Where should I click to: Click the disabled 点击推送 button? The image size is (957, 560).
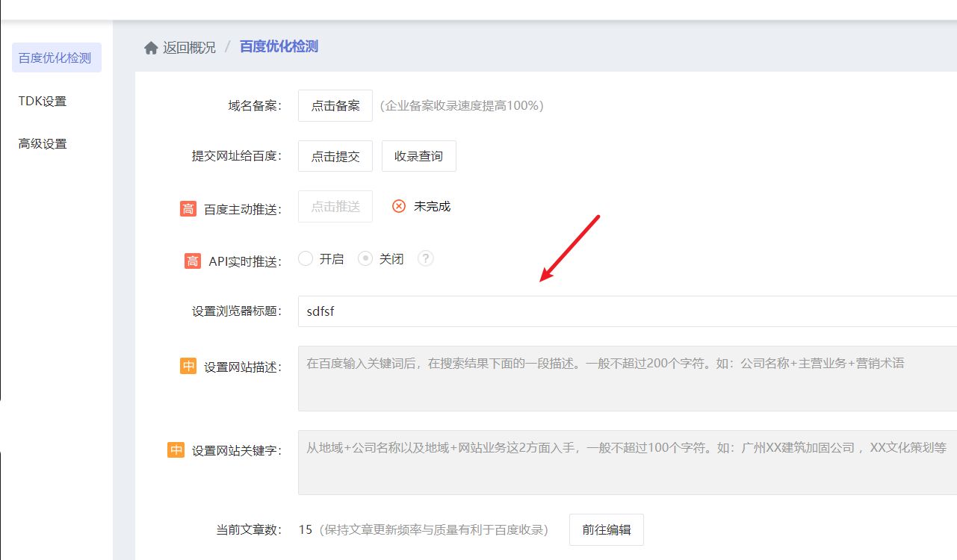[x=334, y=206]
